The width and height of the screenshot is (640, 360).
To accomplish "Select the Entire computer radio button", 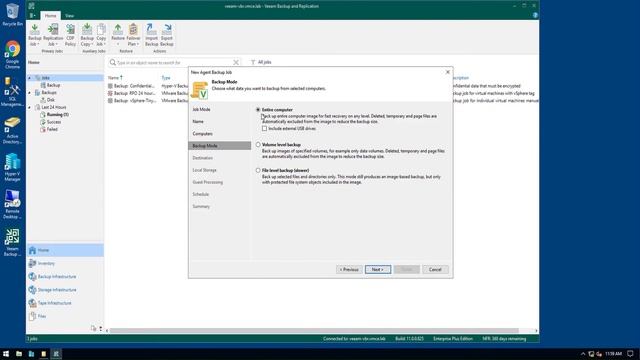I will coord(258,110).
